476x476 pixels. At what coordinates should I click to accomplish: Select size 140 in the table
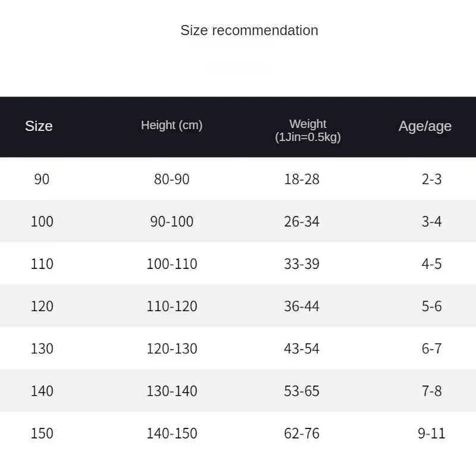coord(42,391)
